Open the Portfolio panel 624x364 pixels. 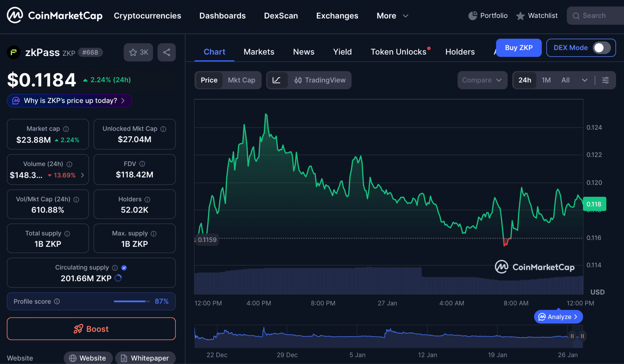[x=487, y=16]
